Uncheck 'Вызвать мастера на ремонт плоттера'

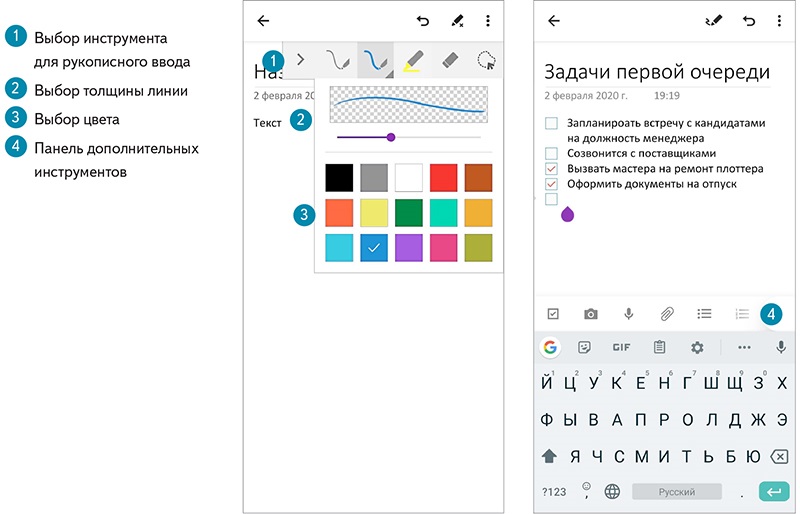click(x=551, y=170)
